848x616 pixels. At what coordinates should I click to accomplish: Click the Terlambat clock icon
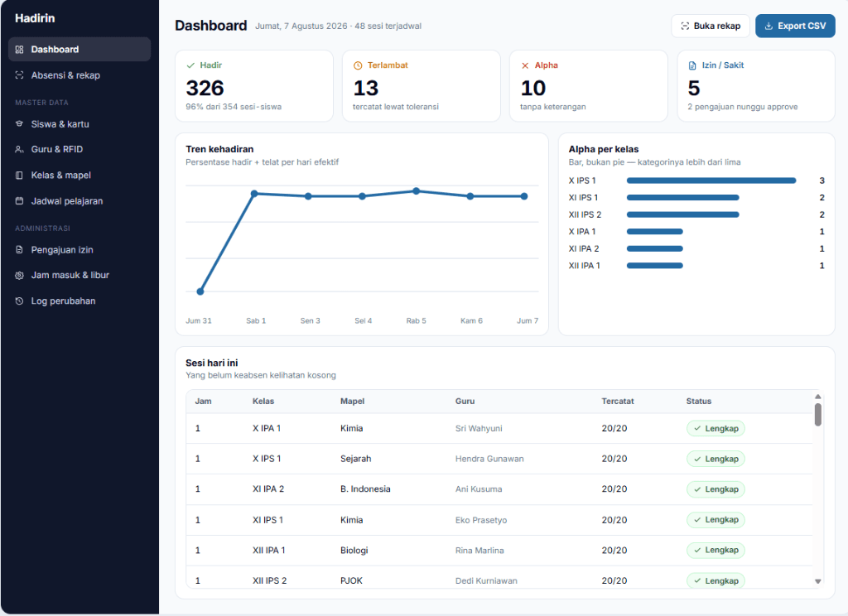click(x=358, y=65)
